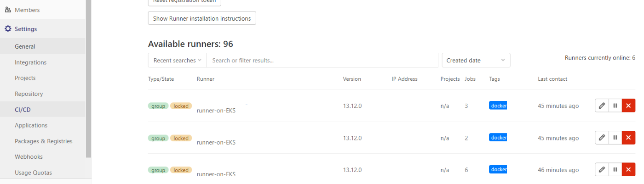This screenshot has width=644, height=184.
Task: Expand the Created date sort dropdown
Action: tap(476, 60)
